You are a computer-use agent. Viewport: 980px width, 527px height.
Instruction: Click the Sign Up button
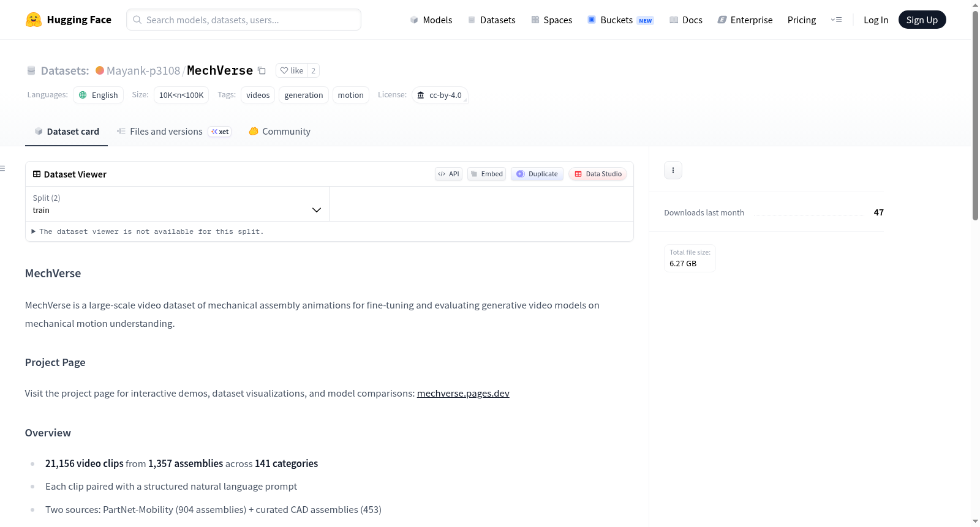point(922,20)
